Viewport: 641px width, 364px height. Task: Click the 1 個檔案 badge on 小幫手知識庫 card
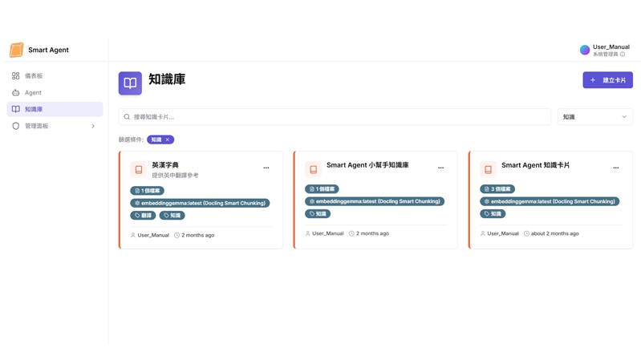[322, 189]
